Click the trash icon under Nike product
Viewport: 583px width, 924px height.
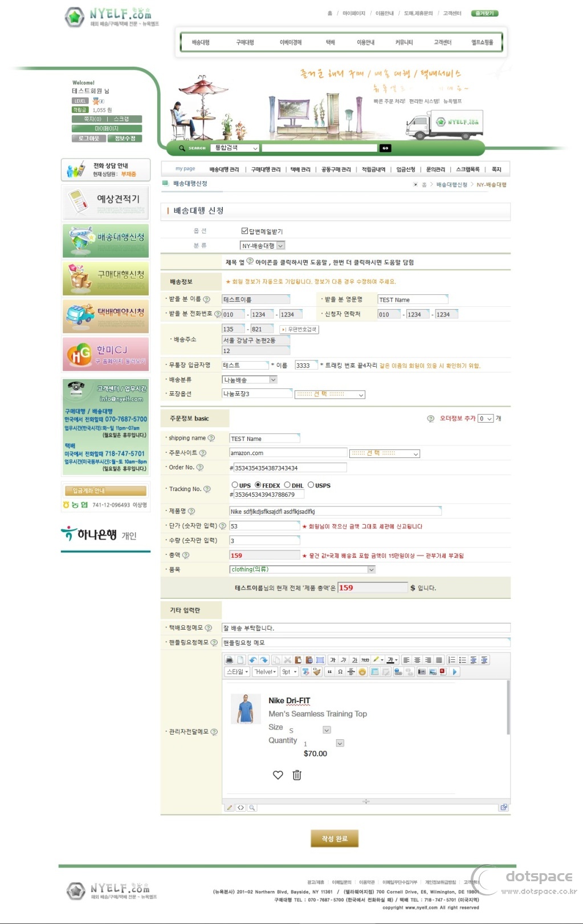[297, 775]
